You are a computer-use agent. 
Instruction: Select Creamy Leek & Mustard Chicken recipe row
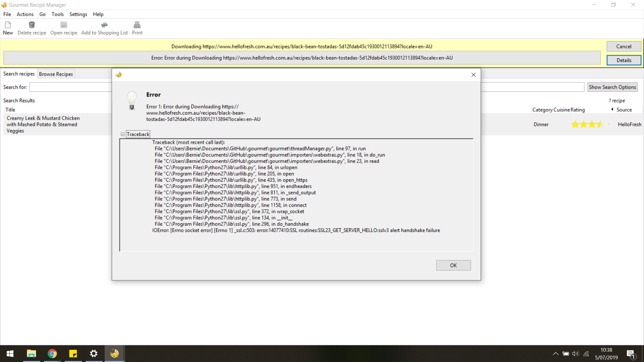43,124
